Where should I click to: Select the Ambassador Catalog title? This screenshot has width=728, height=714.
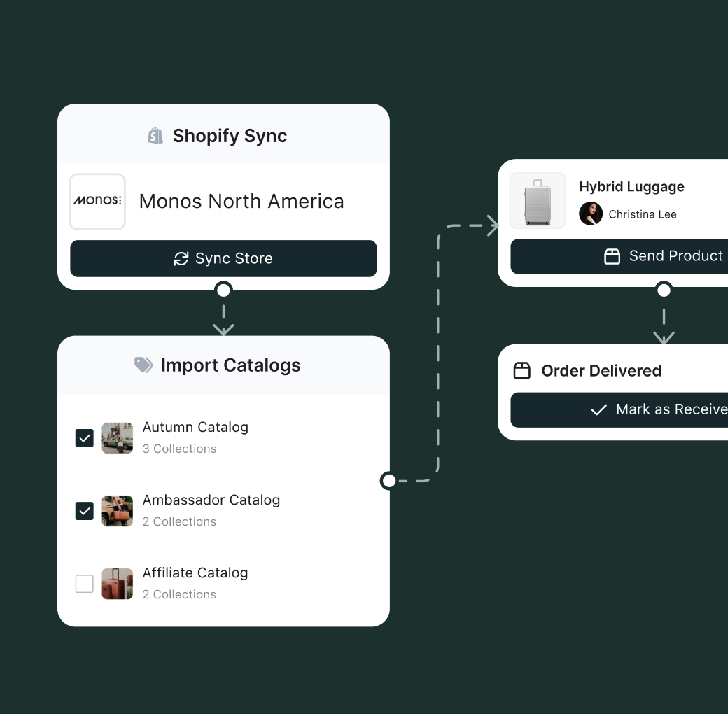pyautogui.click(x=211, y=500)
